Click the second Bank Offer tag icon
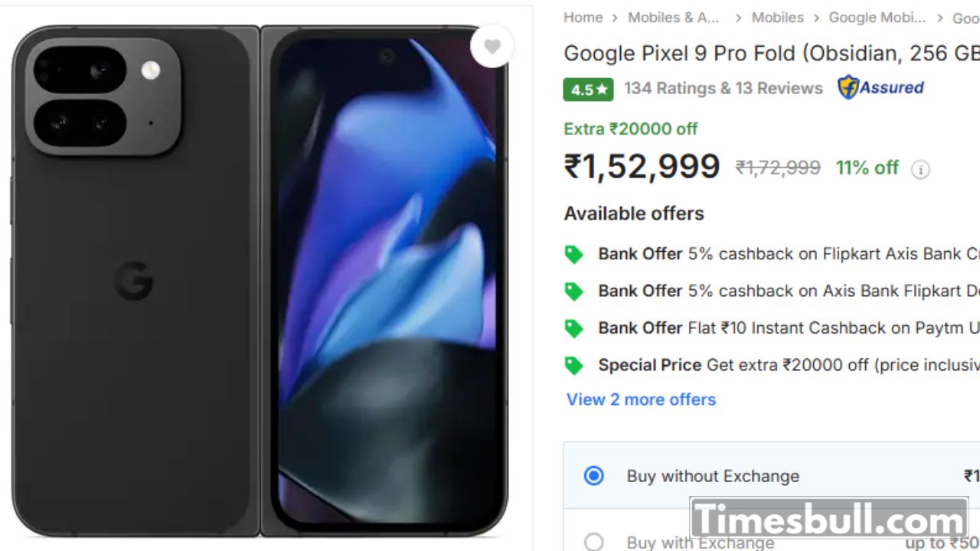 point(573,292)
